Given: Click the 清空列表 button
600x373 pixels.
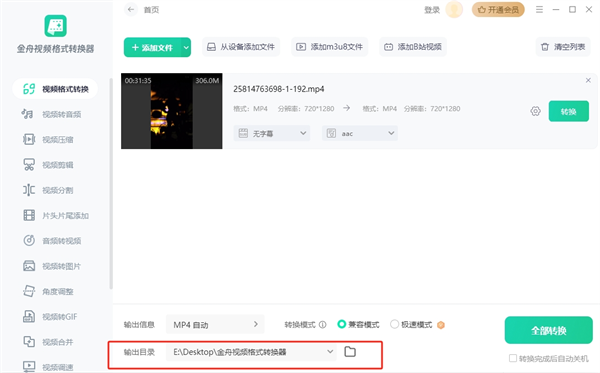Looking at the screenshot, I should 563,47.
